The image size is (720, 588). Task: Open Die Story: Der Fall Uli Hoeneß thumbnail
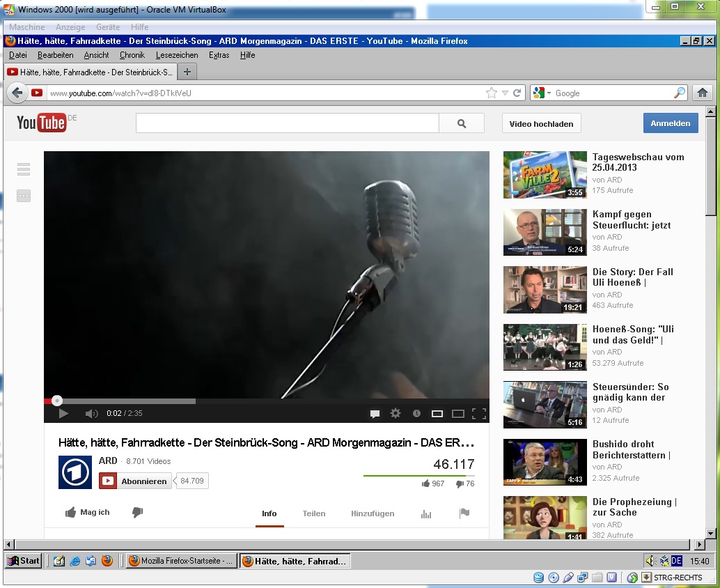(545, 290)
